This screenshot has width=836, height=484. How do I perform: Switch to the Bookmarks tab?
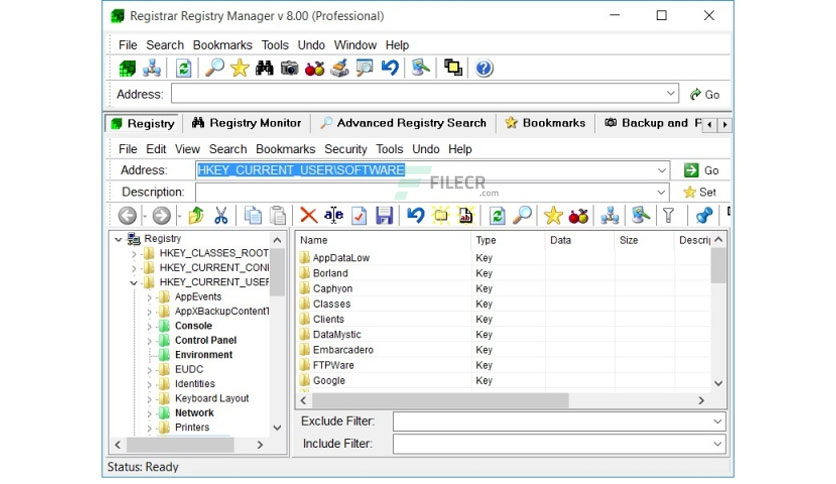click(545, 123)
